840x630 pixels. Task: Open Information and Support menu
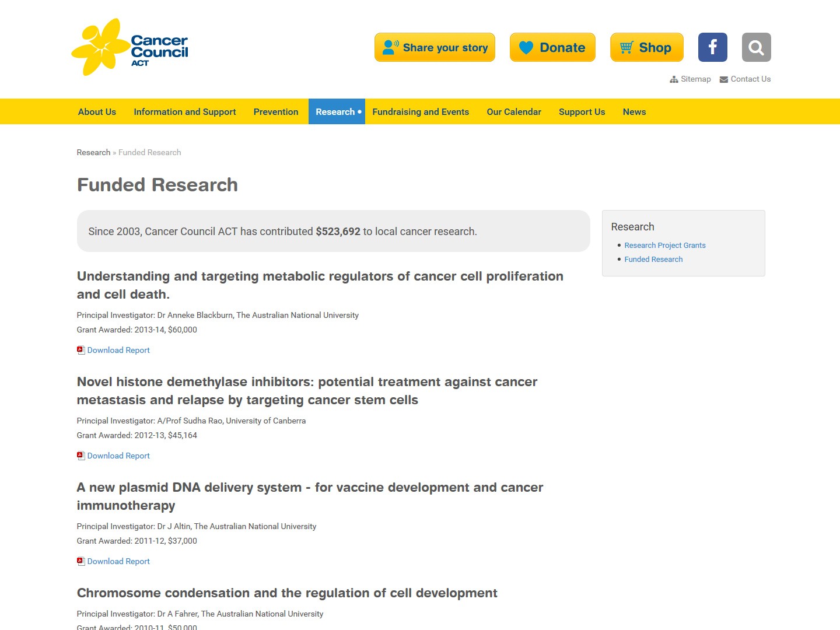click(x=185, y=111)
